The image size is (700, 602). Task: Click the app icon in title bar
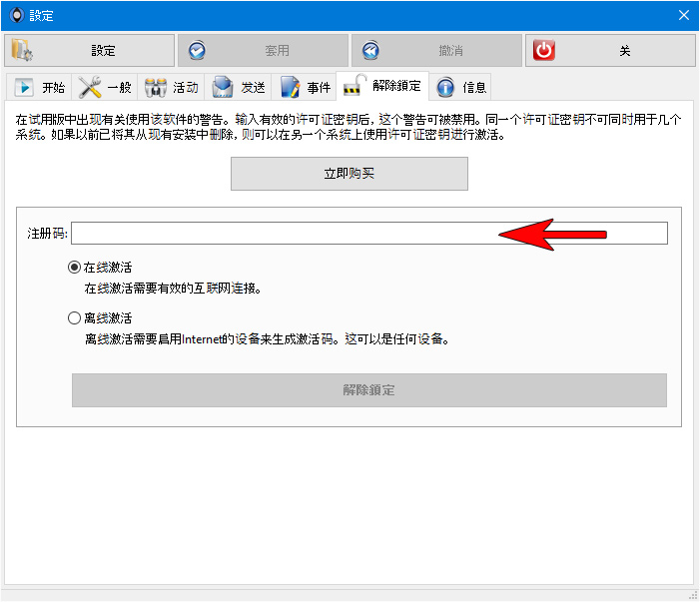(x=17, y=15)
